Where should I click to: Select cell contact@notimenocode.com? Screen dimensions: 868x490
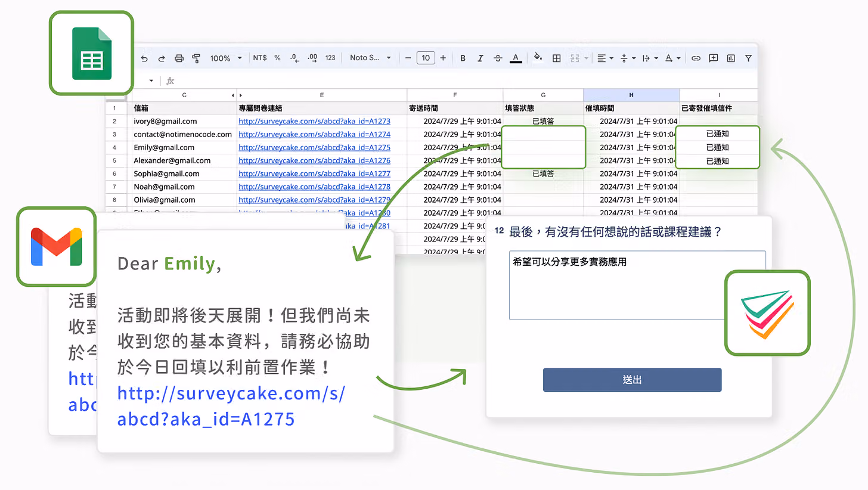pyautogui.click(x=184, y=134)
